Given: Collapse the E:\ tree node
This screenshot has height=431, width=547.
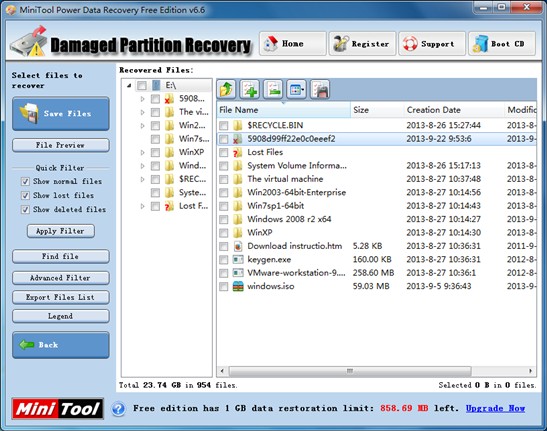Looking at the screenshot, I should [x=129, y=86].
